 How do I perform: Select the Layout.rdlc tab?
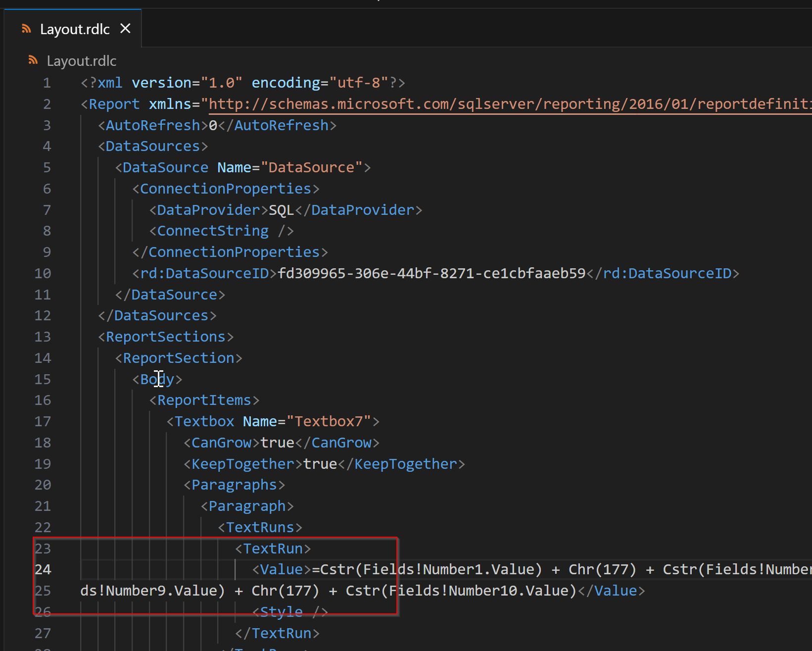point(74,29)
